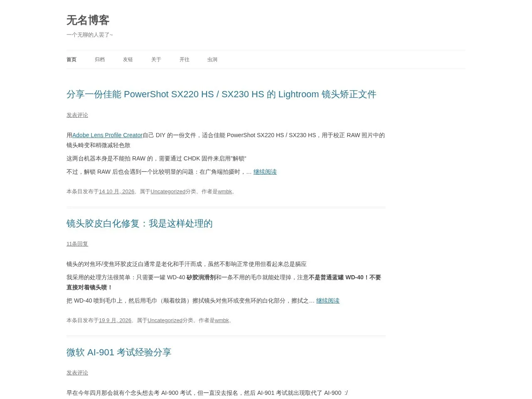Open the 归档 menu item
Image resolution: width=532 pixels, height=399 pixels.
click(x=100, y=59)
